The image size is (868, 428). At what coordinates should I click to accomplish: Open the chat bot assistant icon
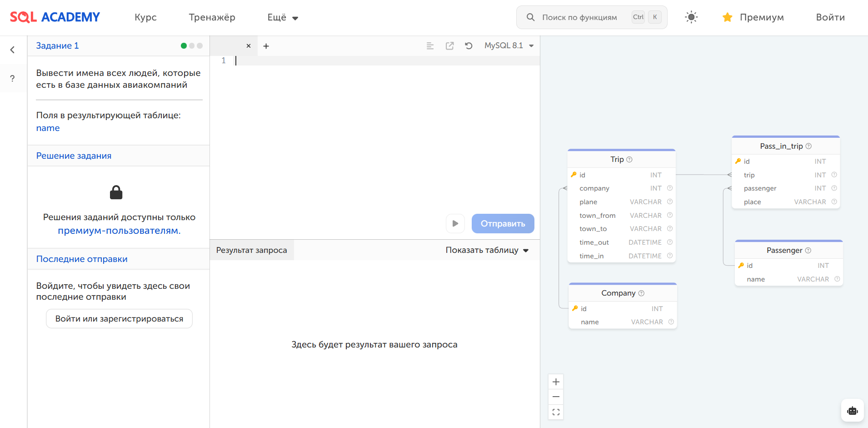852,411
